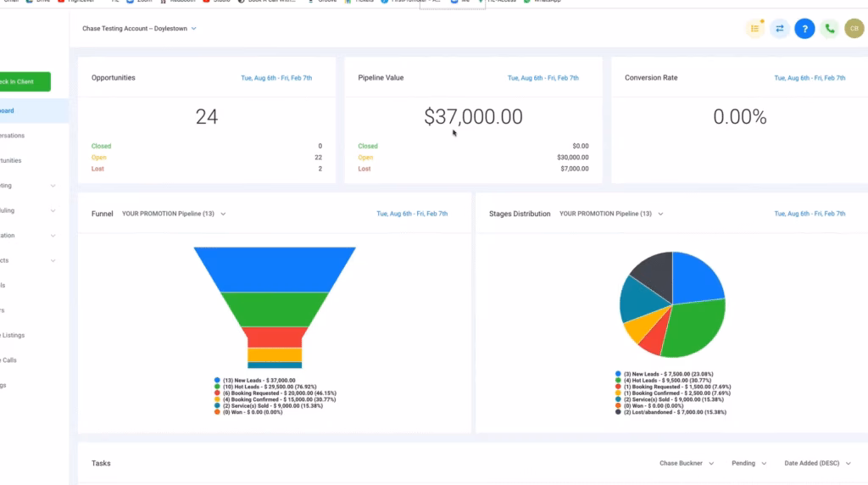Open the Stages Distribution pipeline dropdown
This screenshot has height=485, width=868.
[x=611, y=214]
